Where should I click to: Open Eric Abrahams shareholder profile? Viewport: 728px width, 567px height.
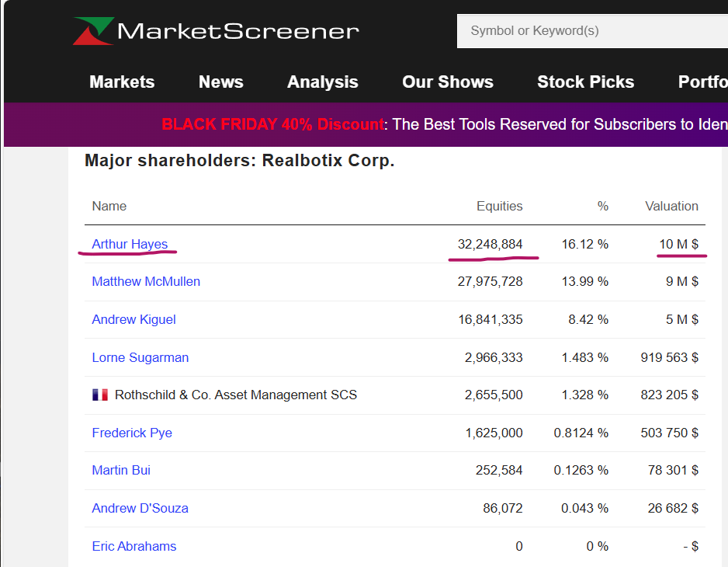click(x=134, y=546)
